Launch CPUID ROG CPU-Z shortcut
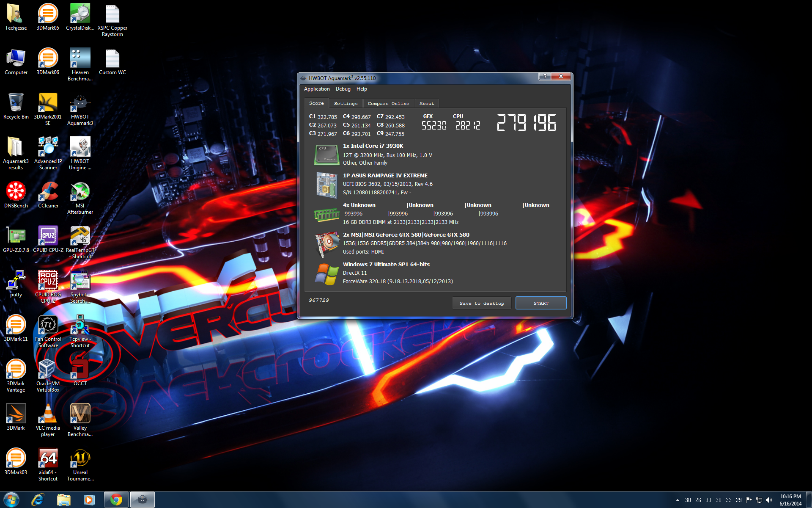Viewport: 812px width, 508px height. (48, 287)
